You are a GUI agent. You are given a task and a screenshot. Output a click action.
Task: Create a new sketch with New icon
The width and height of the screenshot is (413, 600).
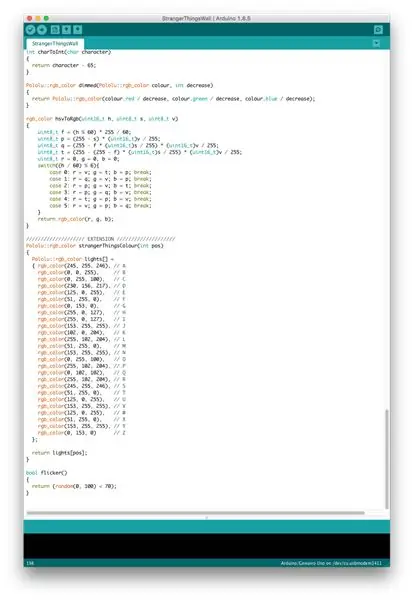click(x=55, y=30)
